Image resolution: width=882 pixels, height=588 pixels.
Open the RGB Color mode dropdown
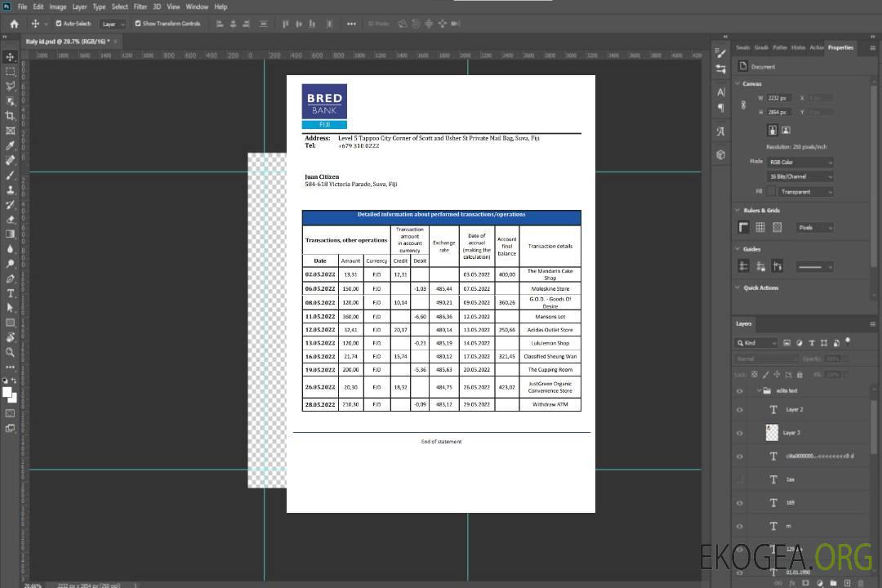coord(800,162)
